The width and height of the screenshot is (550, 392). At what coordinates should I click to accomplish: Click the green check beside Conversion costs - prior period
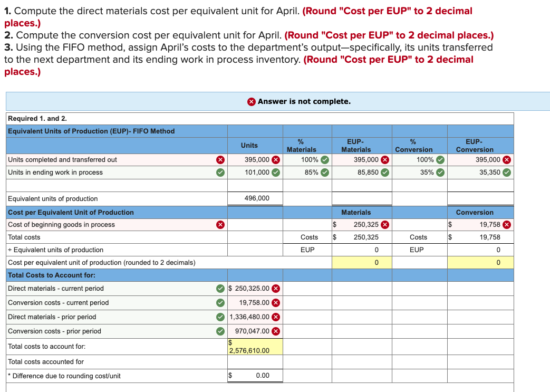click(x=221, y=331)
